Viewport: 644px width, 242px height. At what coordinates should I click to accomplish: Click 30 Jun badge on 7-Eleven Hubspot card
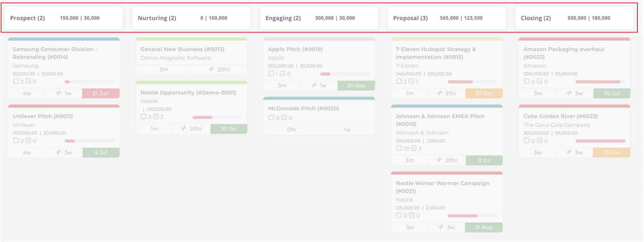[x=484, y=93]
